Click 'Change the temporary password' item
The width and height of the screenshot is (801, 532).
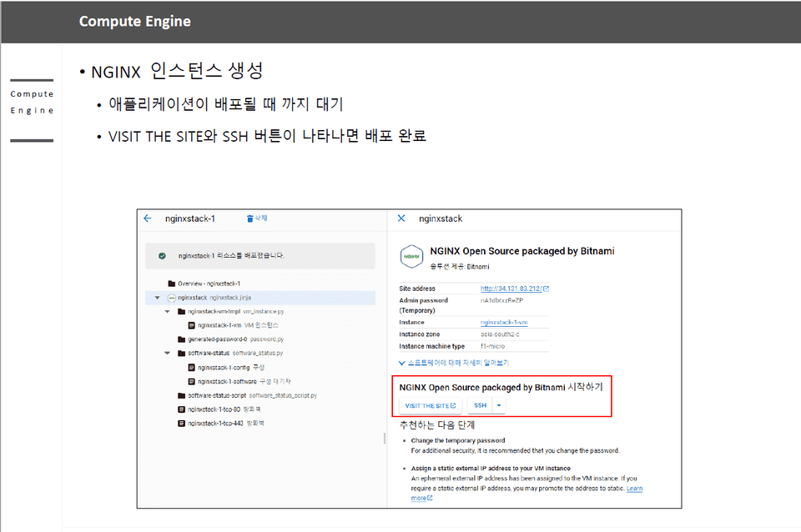coord(458,440)
